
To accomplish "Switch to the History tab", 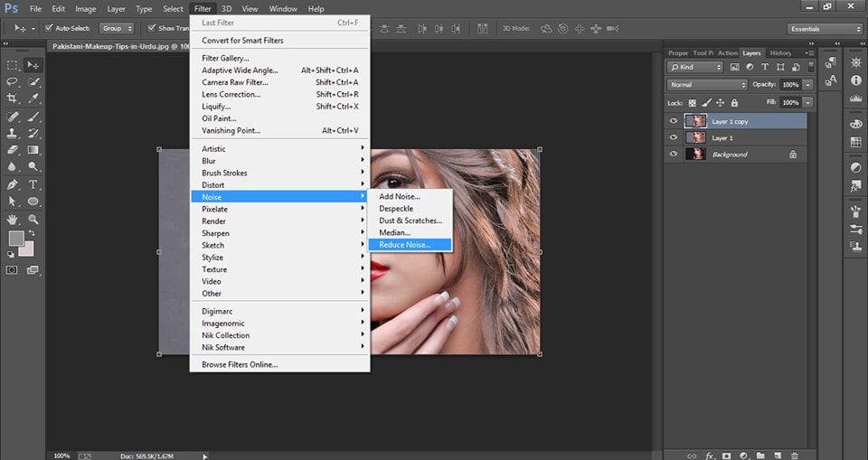I will (x=779, y=53).
